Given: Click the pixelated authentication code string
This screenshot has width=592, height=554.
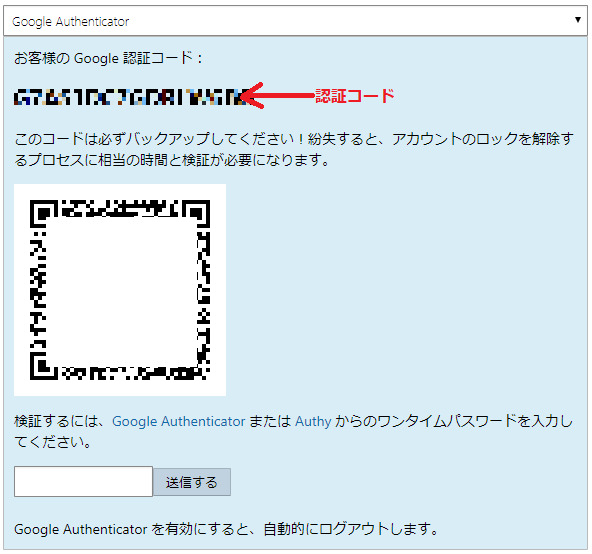Looking at the screenshot, I should click(130, 97).
